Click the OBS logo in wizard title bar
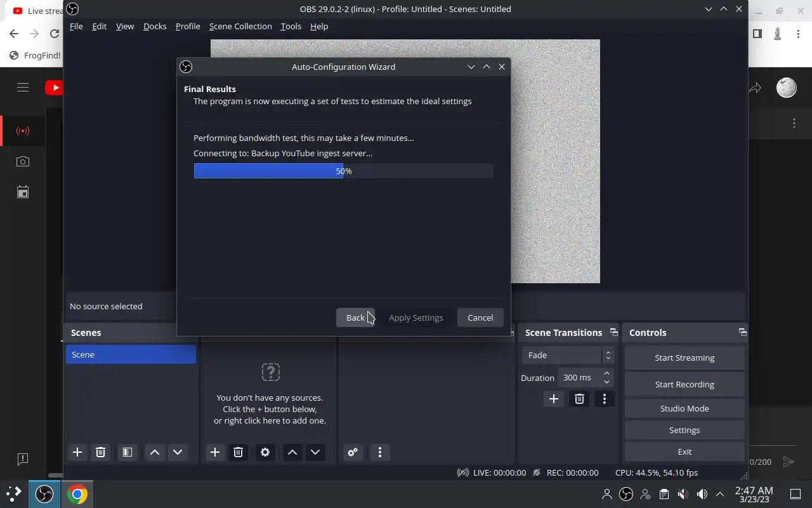 (x=186, y=67)
